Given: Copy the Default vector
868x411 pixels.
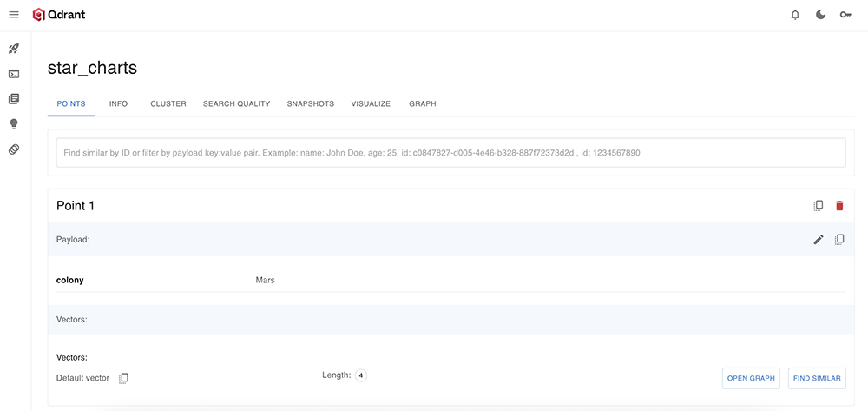Looking at the screenshot, I should 124,378.
